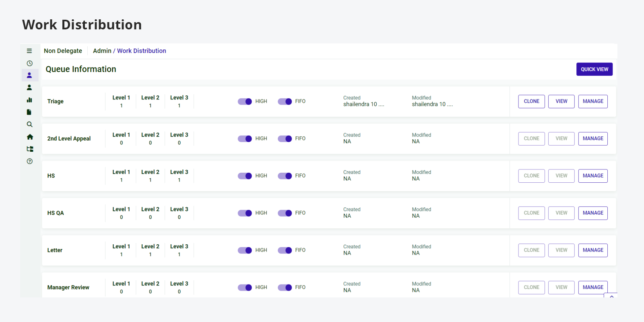
Task: Click Triage Modified by shailendra 10 text
Action: pos(432,104)
